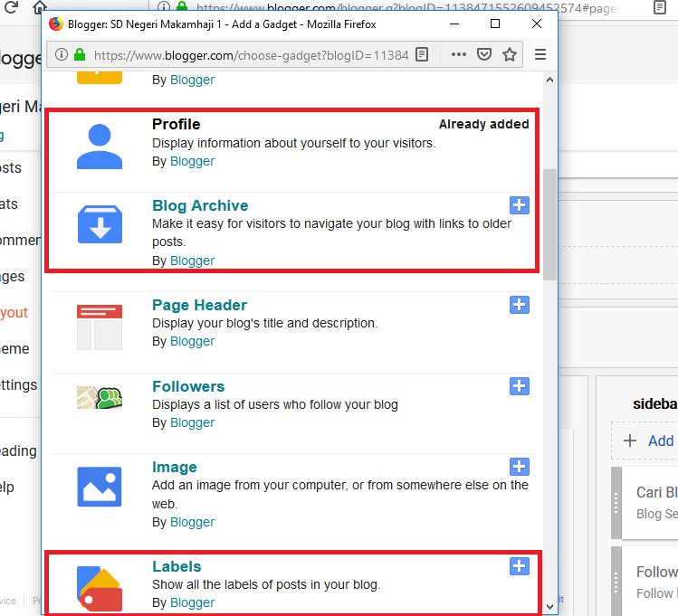Click the gadget list scrollbar thumb
The height and width of the screenshot is (616, 678).
coord(550,224)
